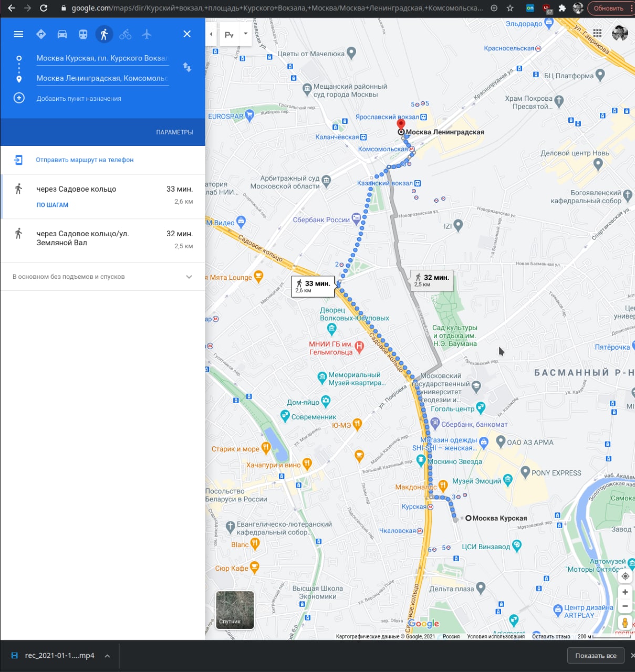Expand the elevation info chevron

189,277
